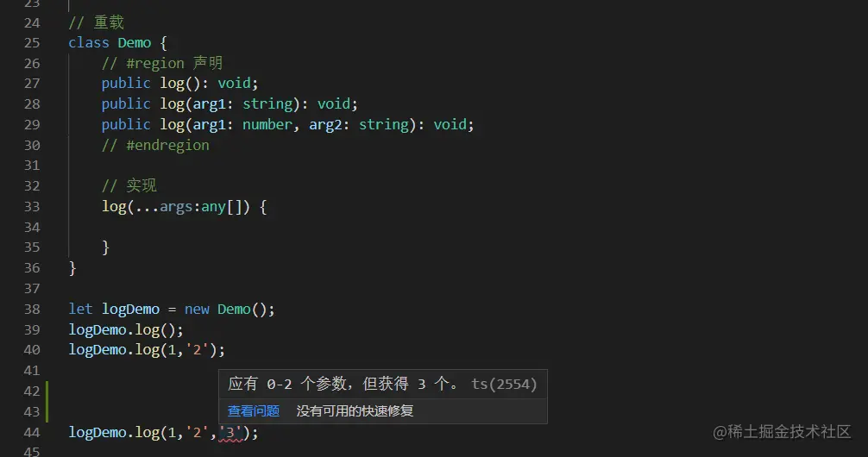Click line number 33 in the gutter
Image resolution: width=868 pixels, height=457 pixels.
(32, 207)
